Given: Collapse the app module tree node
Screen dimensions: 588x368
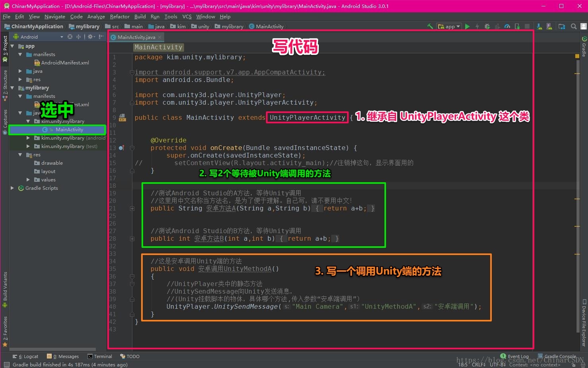Looking at the screenshot, I should pos(12,46).
